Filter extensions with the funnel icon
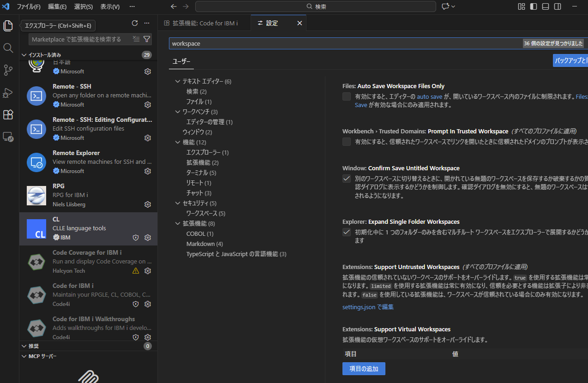Image resolution: width=588 pixels, height=383 pixels. 147,39
